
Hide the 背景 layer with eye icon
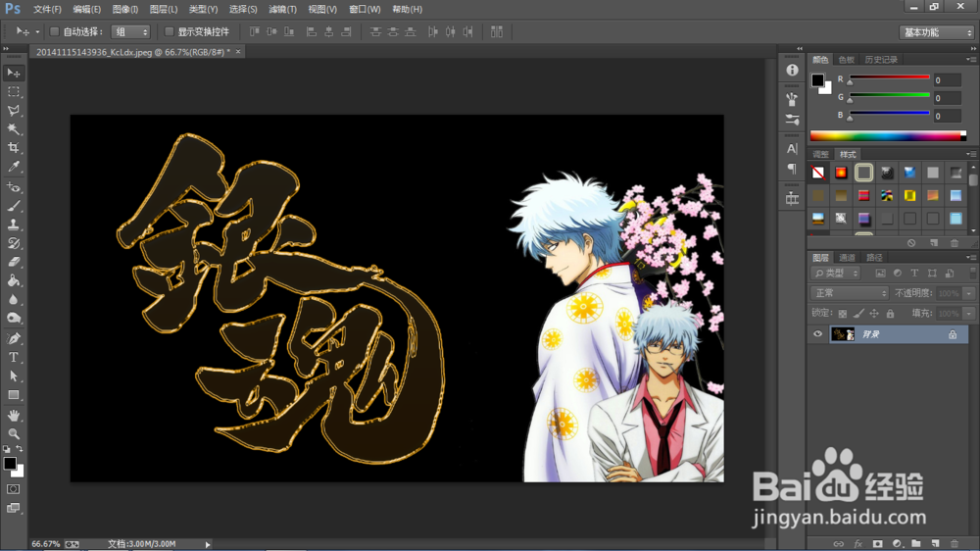pos(817,334)
